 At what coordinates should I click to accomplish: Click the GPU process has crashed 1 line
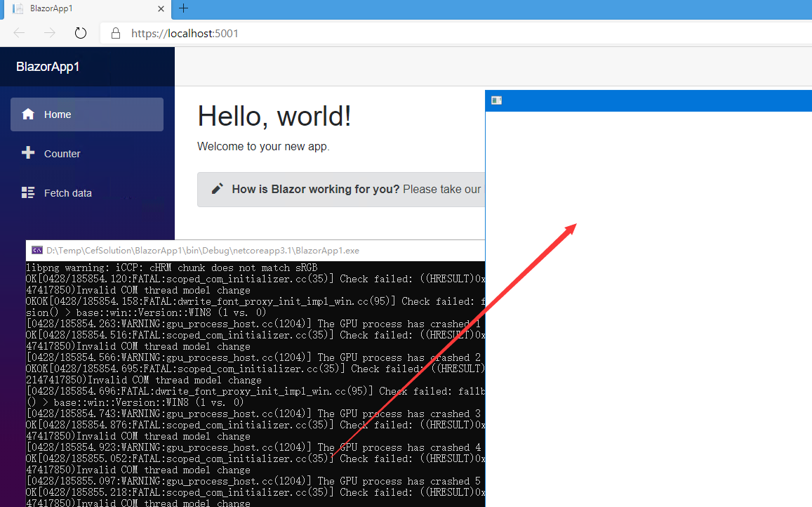click(254, 324)
